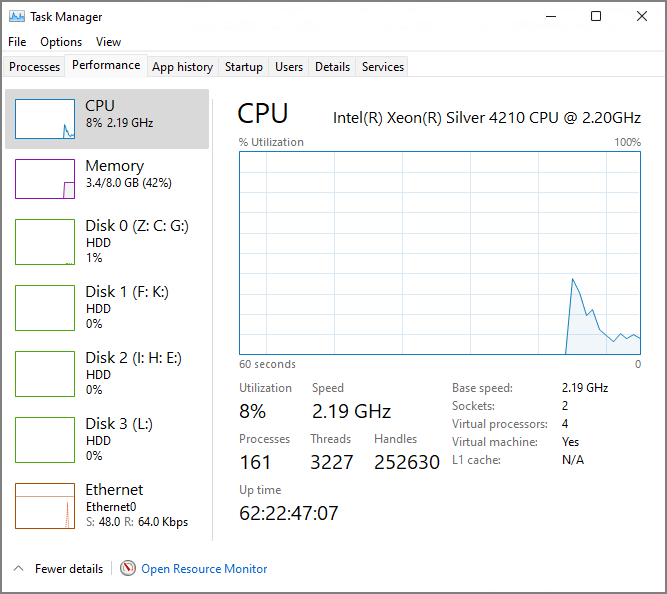Screen dimensions: 667x594
Task: Select the Ethernet mini graph
Action: [x=45, y=506]
